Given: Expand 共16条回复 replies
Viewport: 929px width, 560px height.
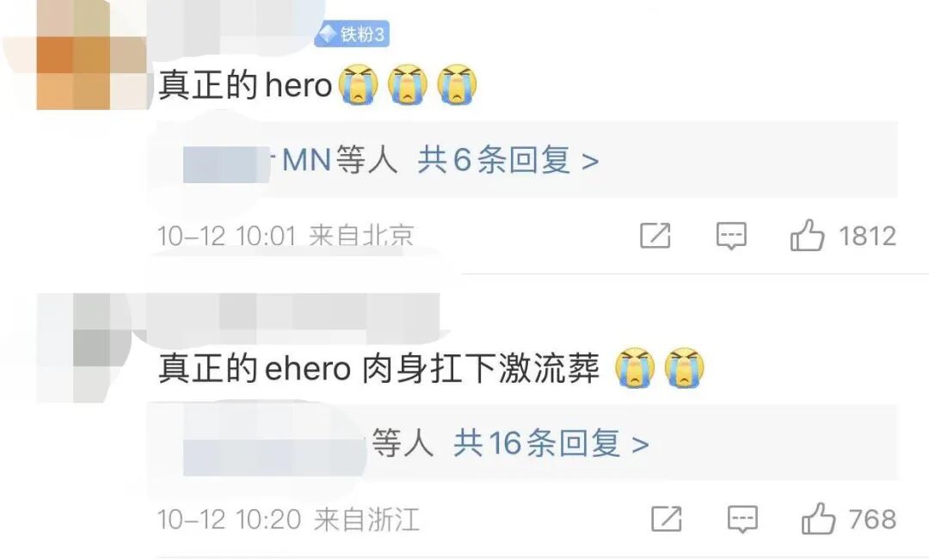Looking at the screenshot, I should click(551, 443).
